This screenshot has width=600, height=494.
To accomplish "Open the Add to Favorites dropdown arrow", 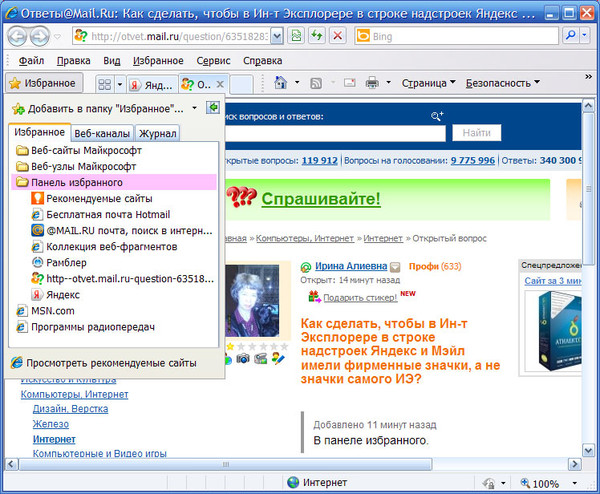I will pyautogui.click(x=194, y=108).
